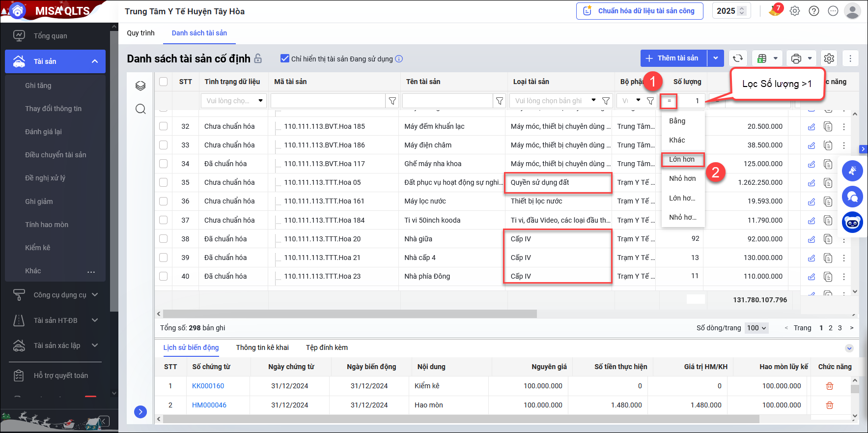Viewport: 868px width, 433px height.
Task: Click the trash icon for KK000160
Action: point(829,386)
